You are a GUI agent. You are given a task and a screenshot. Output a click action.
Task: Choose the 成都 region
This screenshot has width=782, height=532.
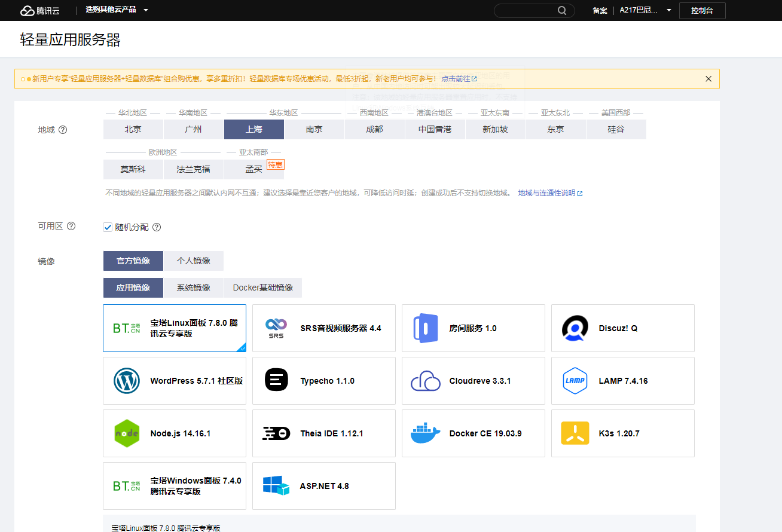point(375,129)
